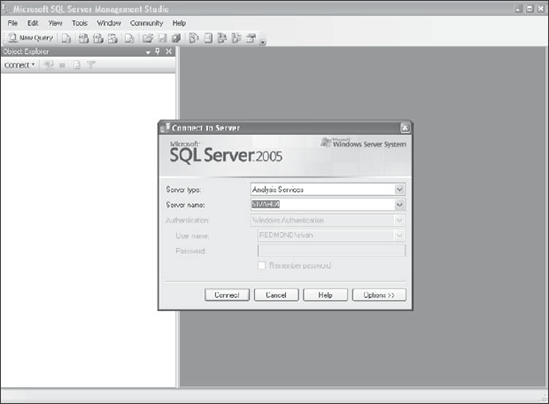
Task: Toggle the Remember password checkbox
Action: tap(262, 265)
